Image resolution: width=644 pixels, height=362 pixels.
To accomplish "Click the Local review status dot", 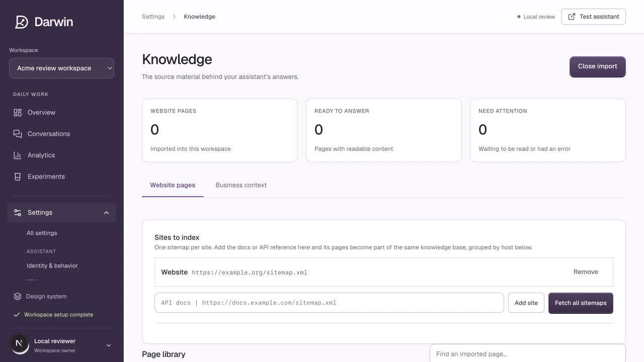I will (x=519, y=17).
